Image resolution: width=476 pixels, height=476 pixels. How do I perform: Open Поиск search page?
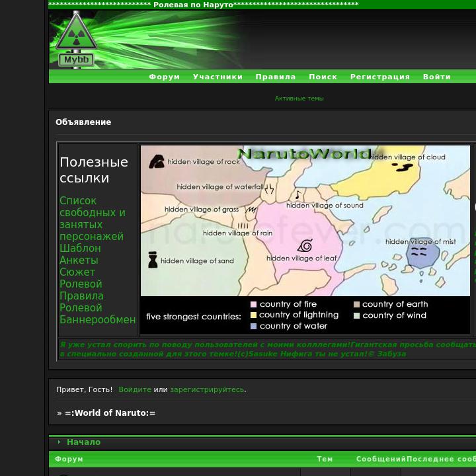(x=323, y=77)
